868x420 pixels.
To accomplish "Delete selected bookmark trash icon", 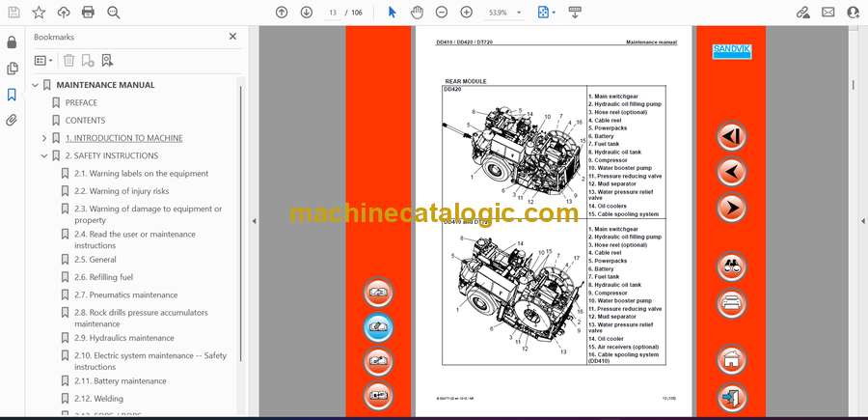I will (x=68, y=61).
